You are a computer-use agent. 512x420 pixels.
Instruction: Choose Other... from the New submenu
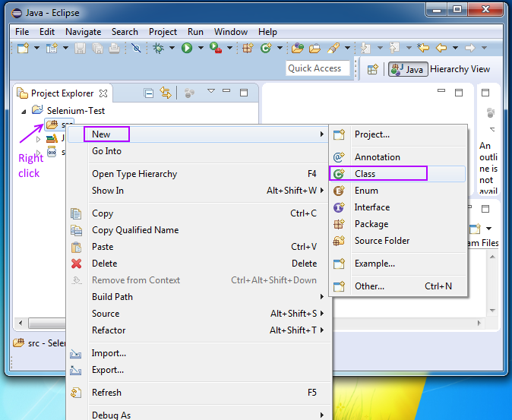point(397,286)
